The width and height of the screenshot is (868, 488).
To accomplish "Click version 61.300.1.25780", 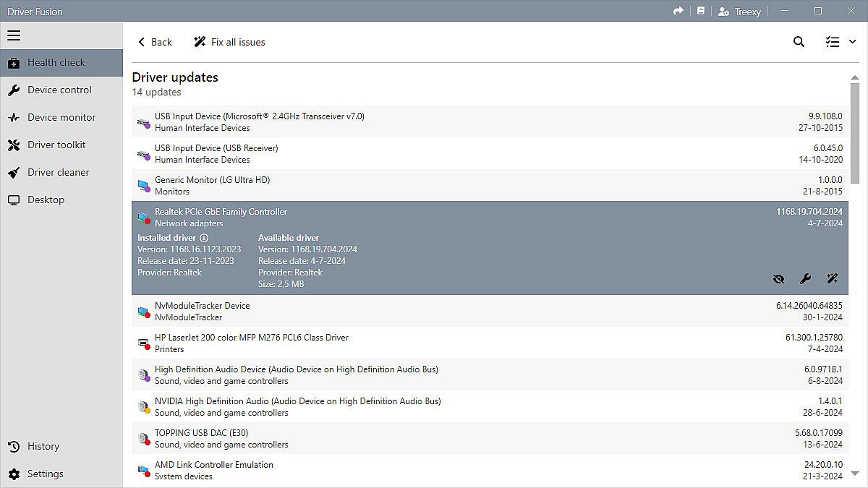I will (x=814, y=338).
